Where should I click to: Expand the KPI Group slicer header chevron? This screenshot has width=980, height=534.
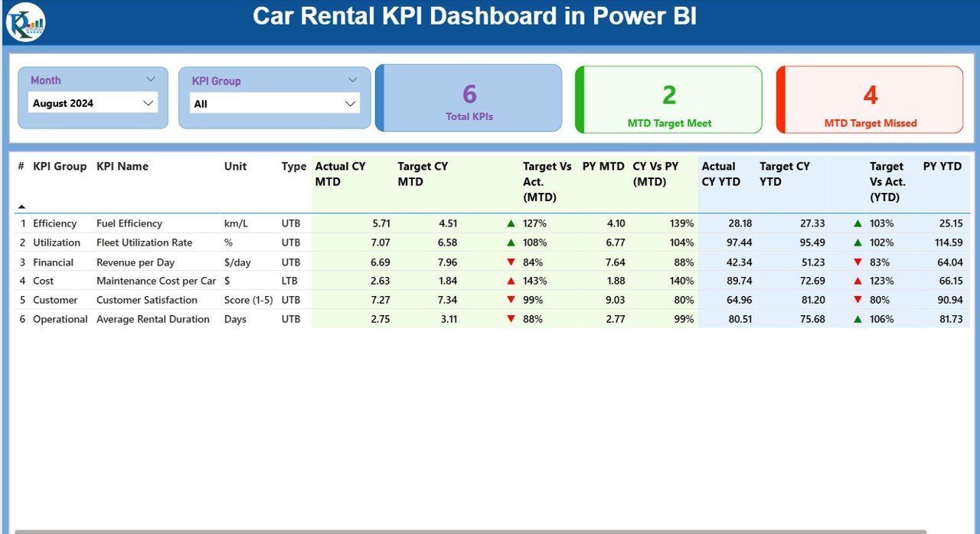[x=353, y=80]
